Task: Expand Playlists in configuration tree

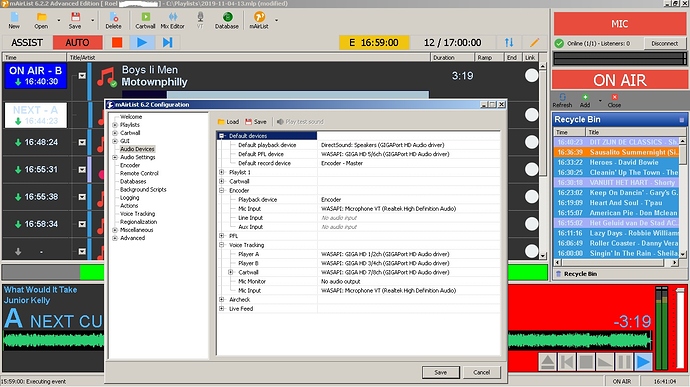Action: pos(115,125)
